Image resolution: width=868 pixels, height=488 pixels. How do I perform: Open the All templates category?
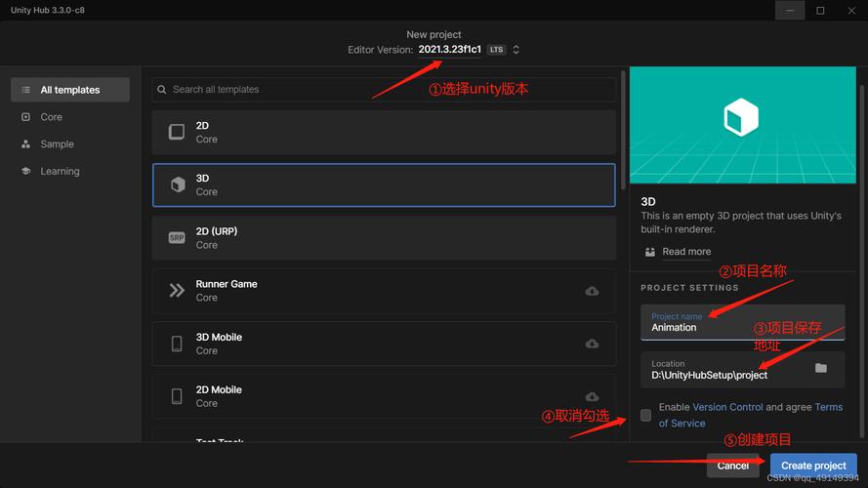coord(70,90)
